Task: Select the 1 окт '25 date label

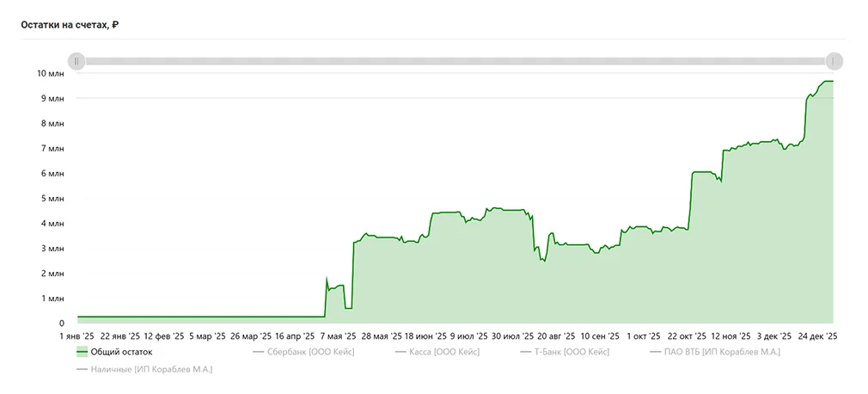Action: point(643,336)
